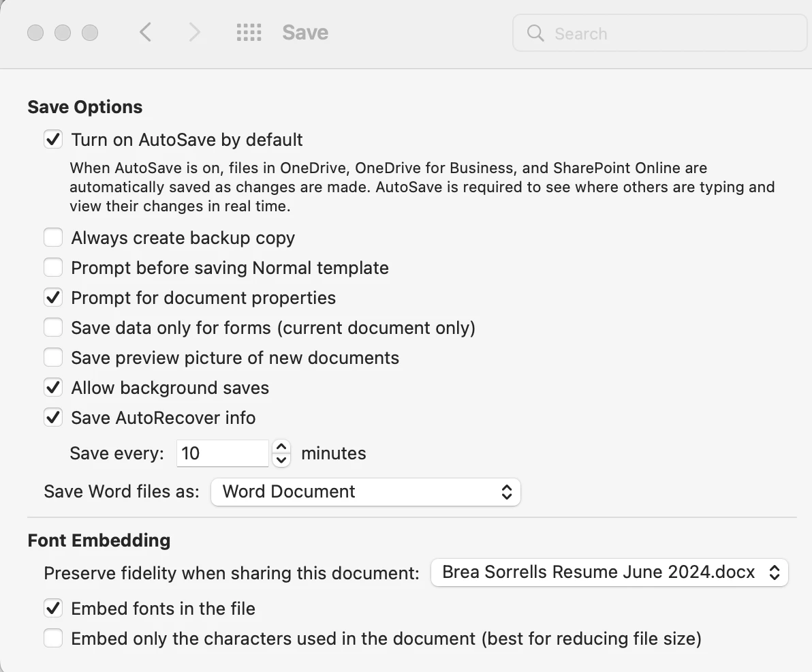Click the 'Save Word files as:' label
The width and height of the screenshot is (812, 672).
pos(122,491)
